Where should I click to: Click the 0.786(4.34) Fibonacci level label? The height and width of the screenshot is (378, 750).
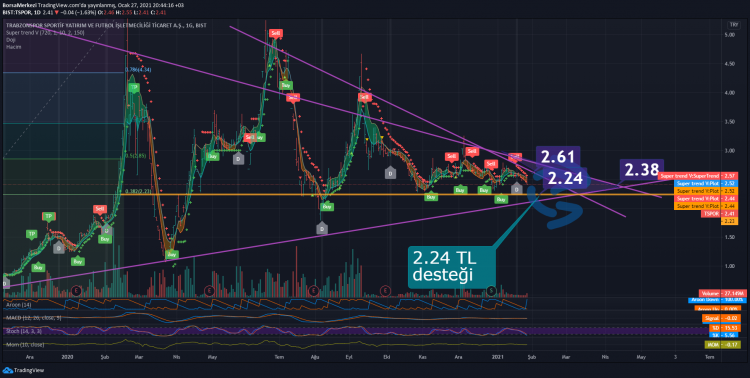pos(138,70)
